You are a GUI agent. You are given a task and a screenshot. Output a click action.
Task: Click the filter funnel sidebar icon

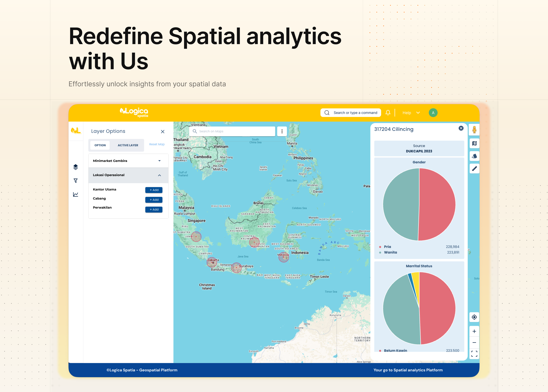[76, 181]
